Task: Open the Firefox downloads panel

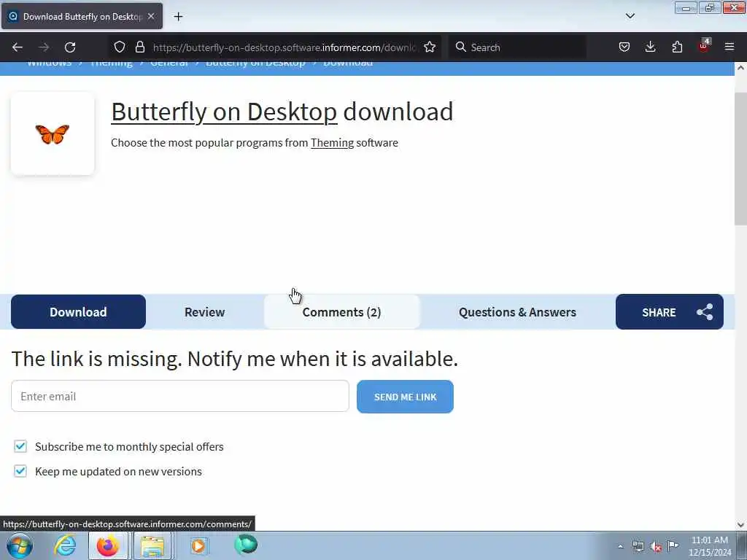Action: (x=650, y=47)
